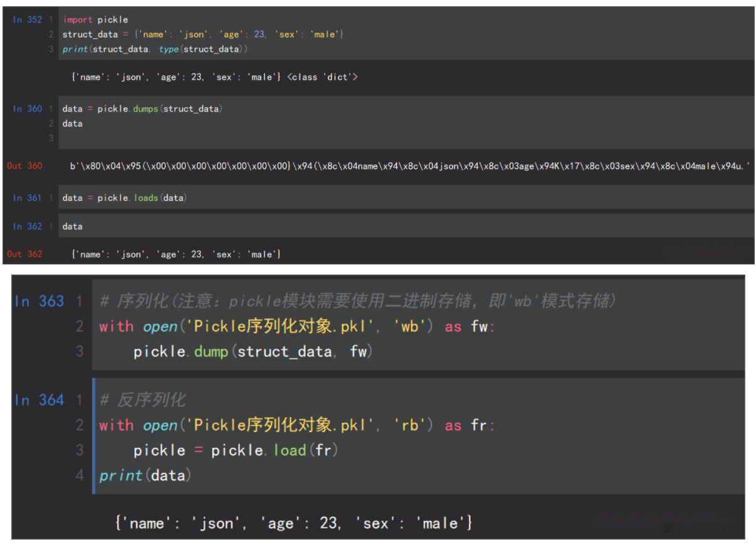Viewport: 756px width, 544px height.
Task: Click the print(struct_data, type(struct_data)) line
Action: (x=155, y=48)
